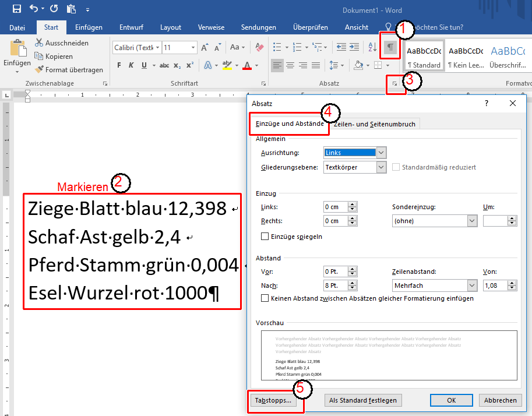Open the Gliederungsebene dropdown
The image size is (532, 416).
pyautogui.click(x=381, y=167)
